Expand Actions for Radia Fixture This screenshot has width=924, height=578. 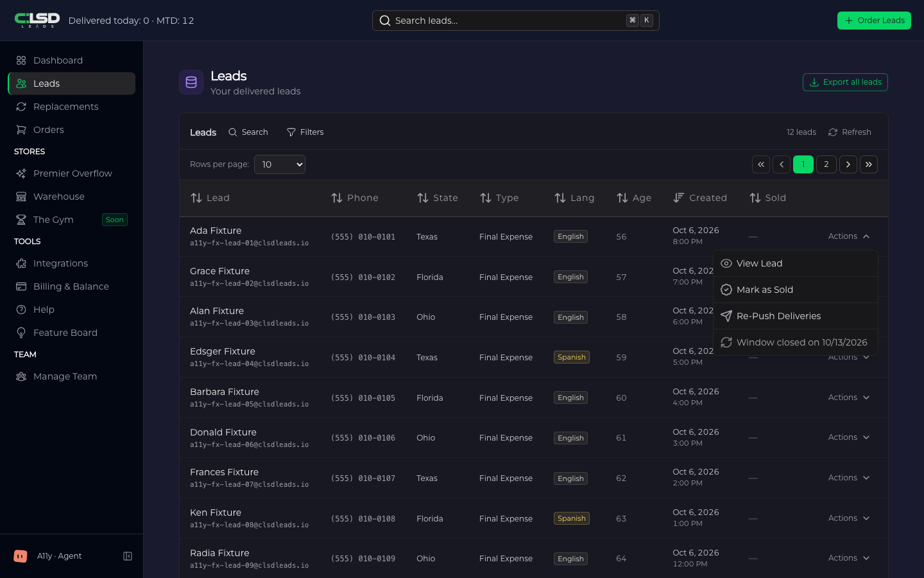tap(849, 558)
